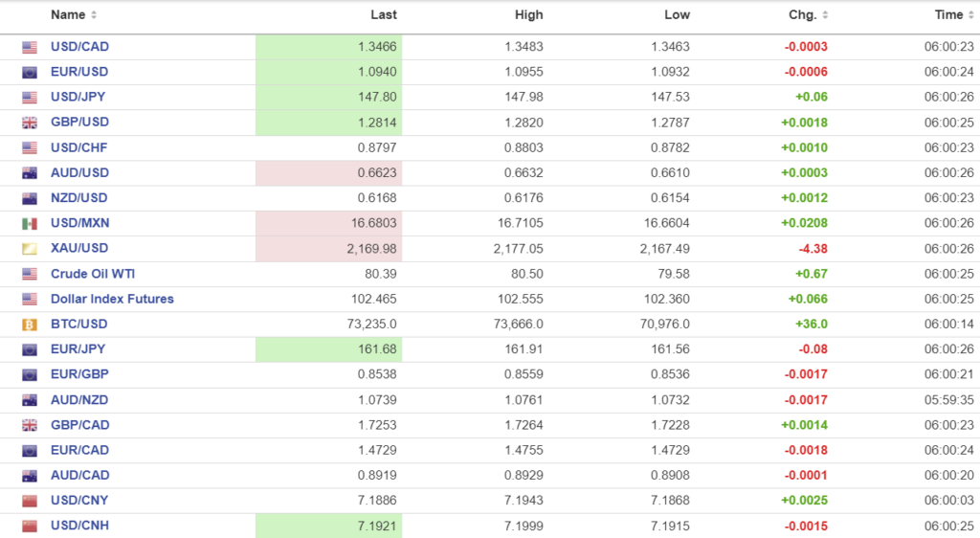Click the EU flag beside EUR/JPY

pos(30,349)
